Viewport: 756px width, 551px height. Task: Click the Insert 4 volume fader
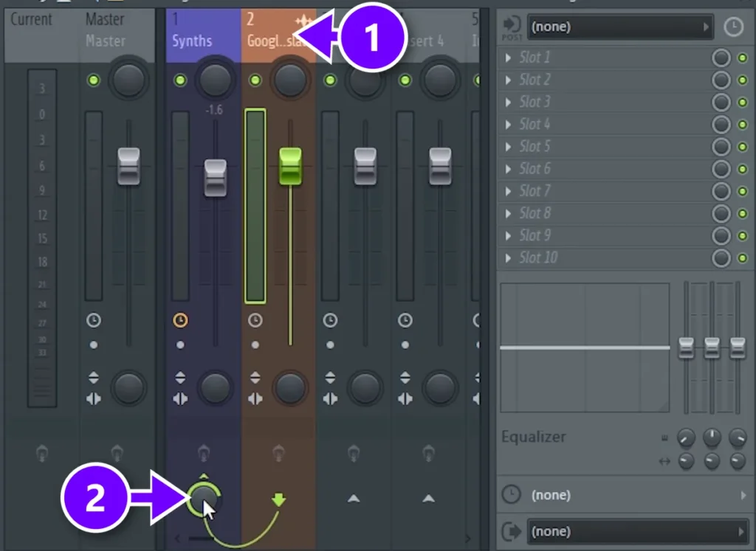tap(440, 167)
